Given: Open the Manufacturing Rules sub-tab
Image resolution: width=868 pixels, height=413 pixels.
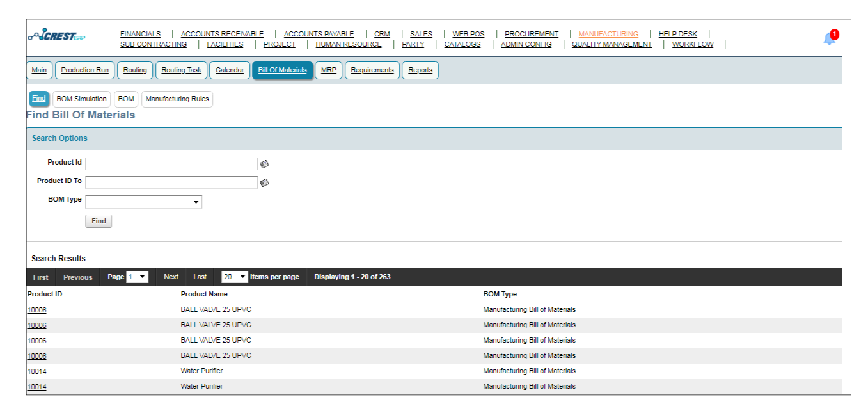Looking at the screenshot, I should tap(177, 99).
